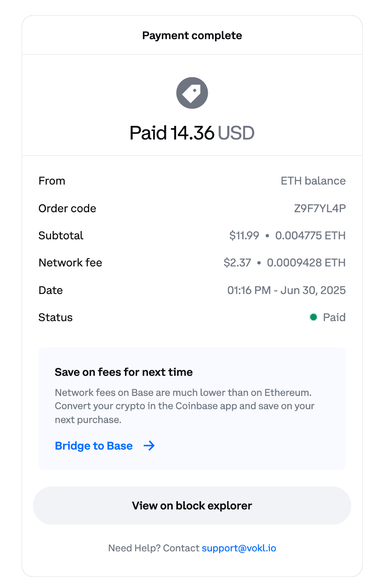
Task: Email support@vokl.io via the help link
Action: point(239,548)
